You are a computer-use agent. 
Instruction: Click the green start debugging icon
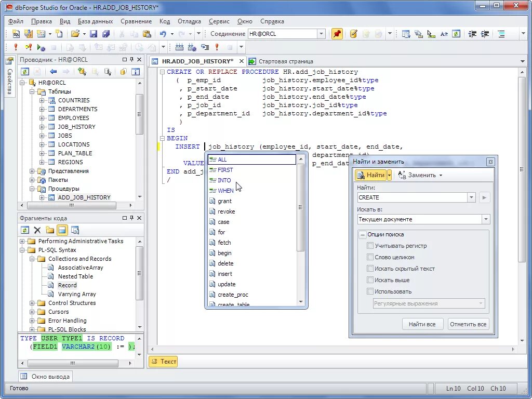(42, 47)
